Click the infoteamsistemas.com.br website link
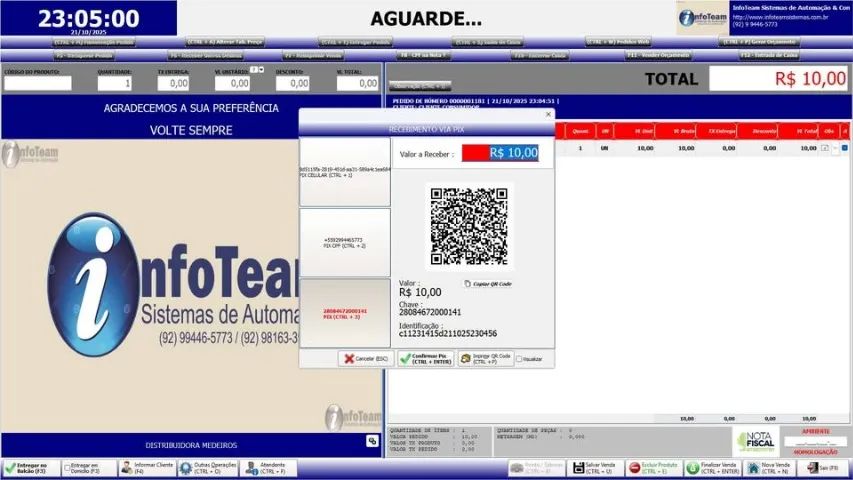This screenshot has width=853, height=480. point(780,17)
